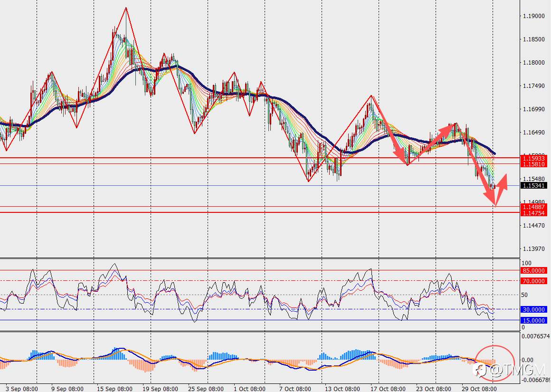The height and width of the screenshot is (392, 551).
Task: Select the 3 Sep 08:00 time label
Action: click(x=22, y=389)
